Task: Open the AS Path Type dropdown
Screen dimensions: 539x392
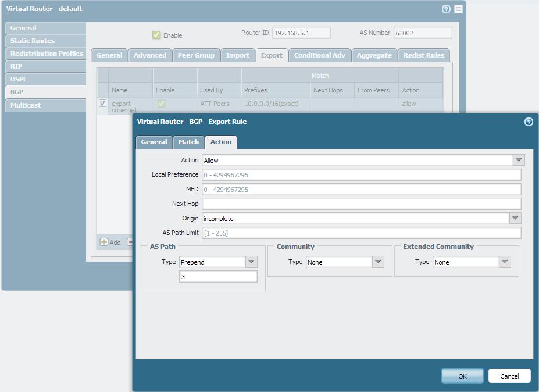Action: coord(251,262)
